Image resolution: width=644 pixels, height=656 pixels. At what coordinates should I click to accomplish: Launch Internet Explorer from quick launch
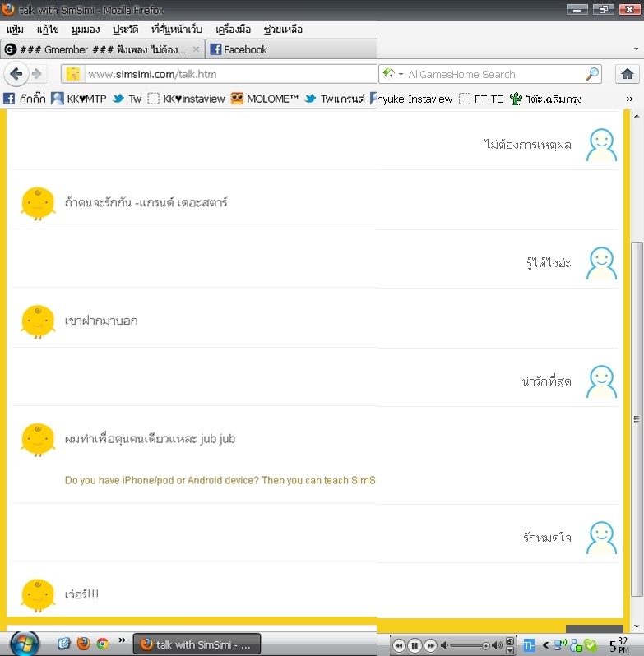(x=64, y=644)
